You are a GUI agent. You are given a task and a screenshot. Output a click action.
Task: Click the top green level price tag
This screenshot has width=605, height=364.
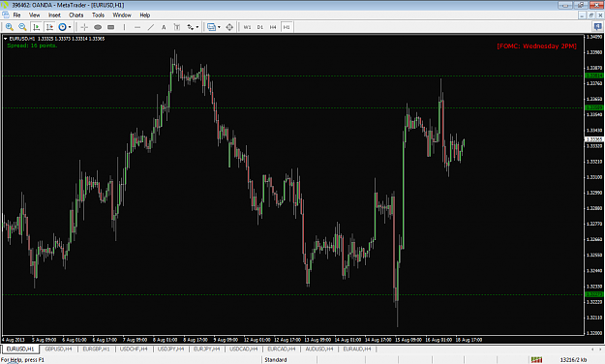click(594, 76)
